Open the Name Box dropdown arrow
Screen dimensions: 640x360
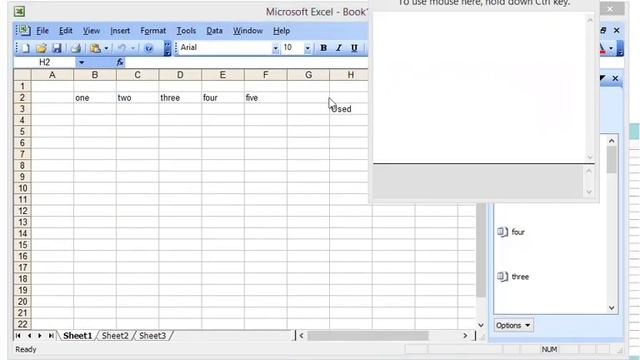(81, 62)
